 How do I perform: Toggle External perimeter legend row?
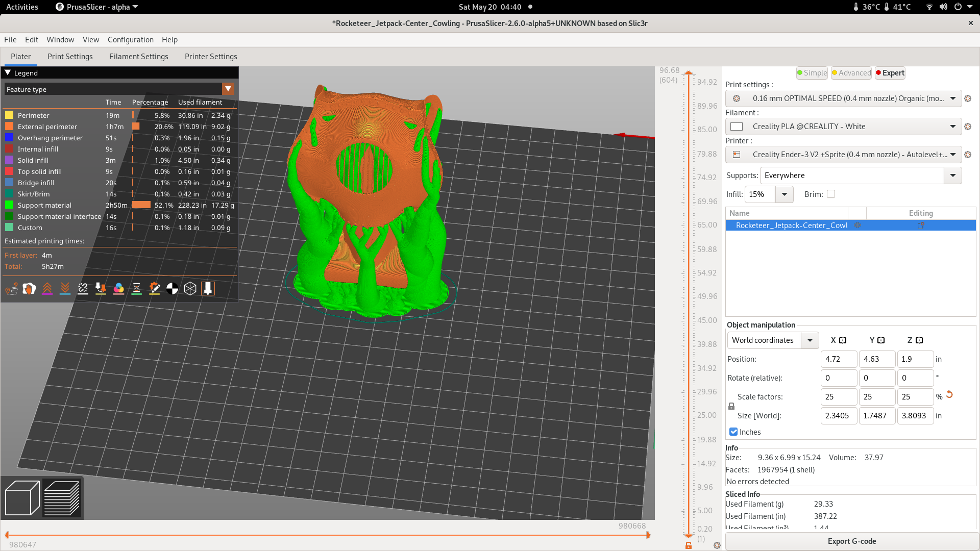click(119, 127)
